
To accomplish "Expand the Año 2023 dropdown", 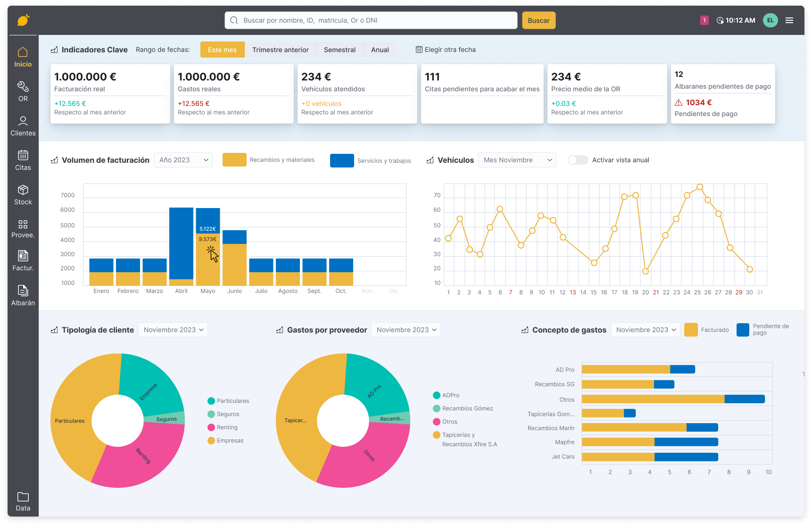I will (x=183, y=160).
